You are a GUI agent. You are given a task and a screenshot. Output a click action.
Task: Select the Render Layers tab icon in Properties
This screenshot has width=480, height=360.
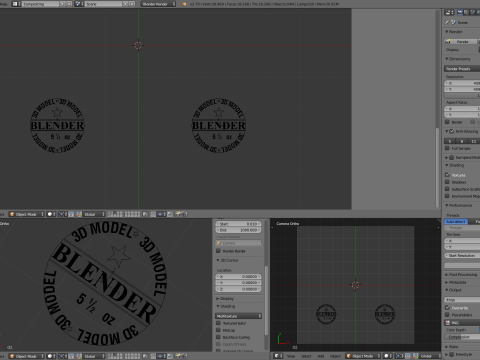466,12
